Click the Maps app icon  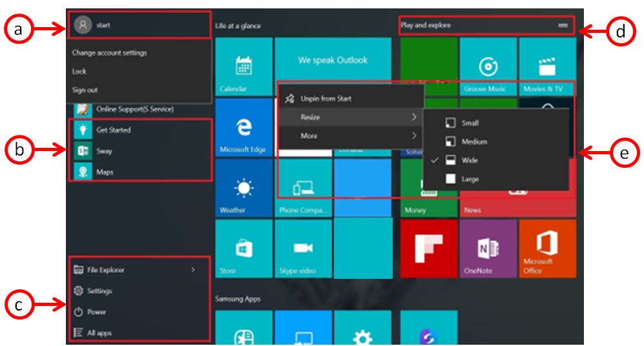(83, 172)
